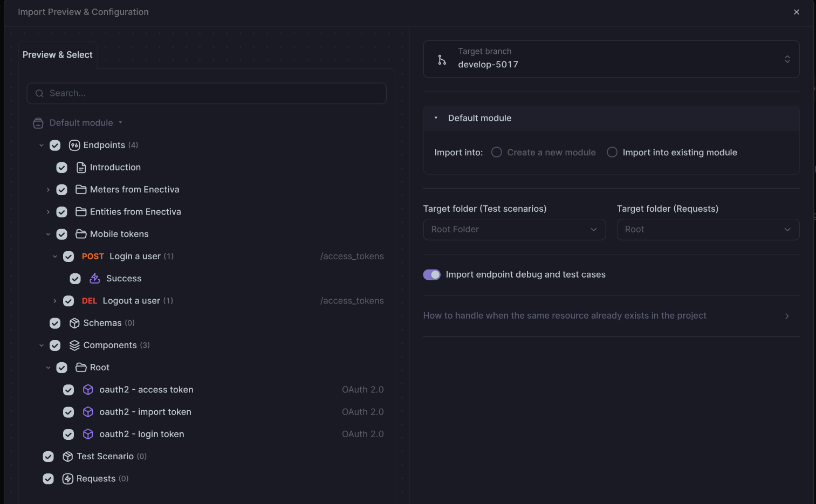Open the Target branch selector
Image resolution: width=816 pixels, height=504 pixels.
[x=611, y=59]
